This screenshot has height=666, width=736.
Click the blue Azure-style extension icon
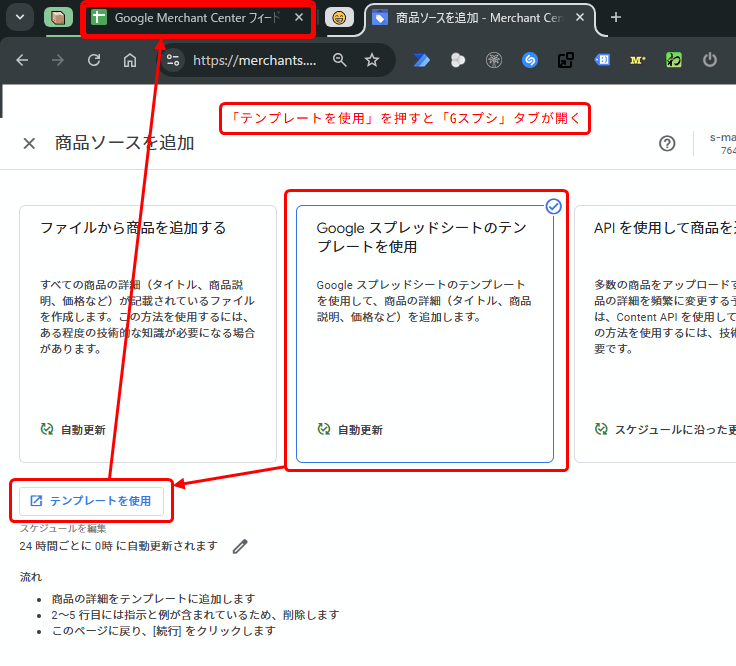421,60
